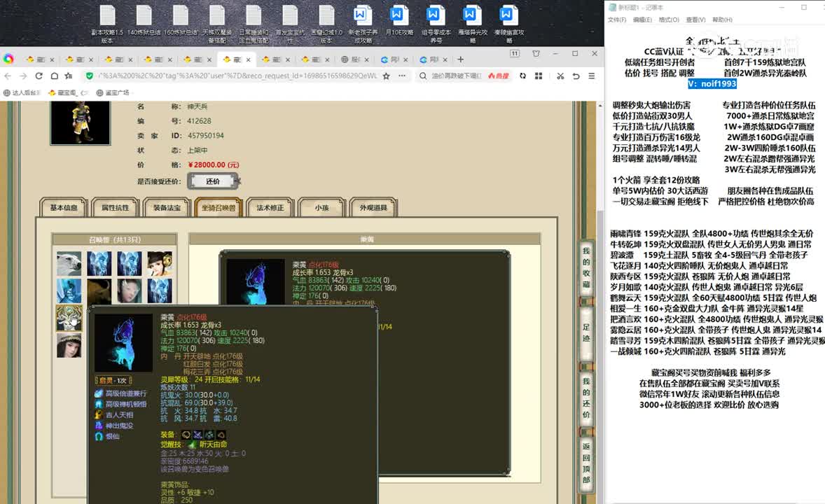Select the gold-headdress woman summon thumbnail
The image size is (825, 504).
160,264
